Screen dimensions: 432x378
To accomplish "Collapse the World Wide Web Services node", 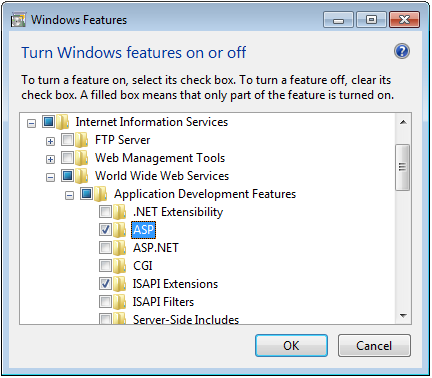I will pyautogui.click(x=50, y=178).
